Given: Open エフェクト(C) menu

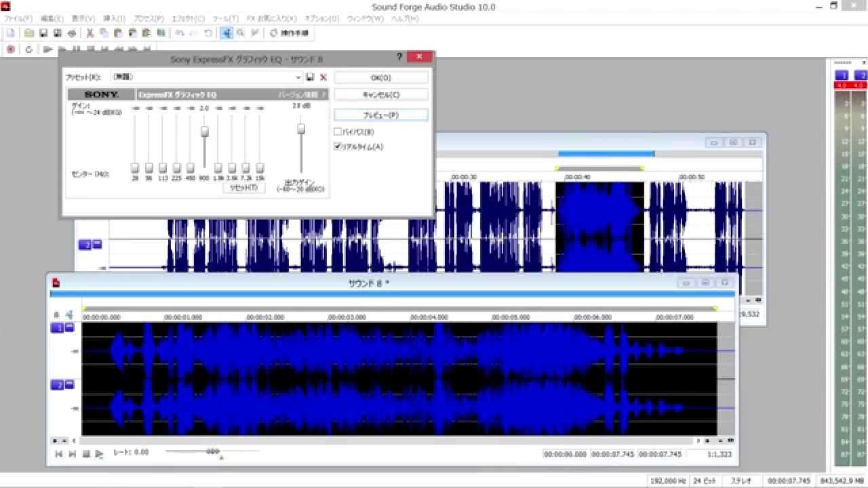Looking at the screenshot, I should click(187, 18).
